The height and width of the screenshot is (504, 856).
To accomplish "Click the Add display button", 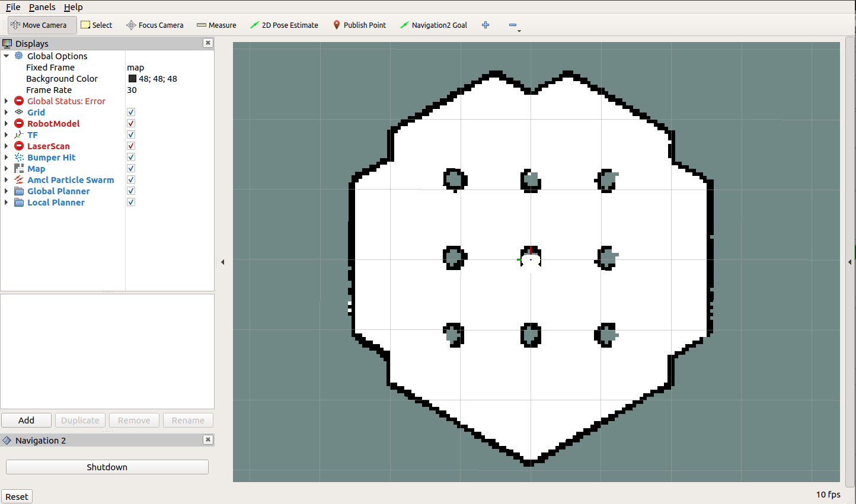I will point(26,420).
